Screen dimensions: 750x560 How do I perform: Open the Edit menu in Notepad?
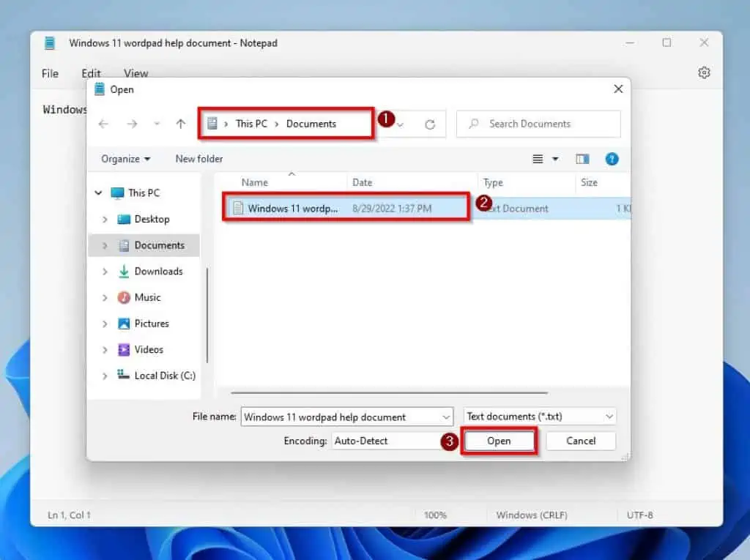pyautogui.click(x=91, y=73)
